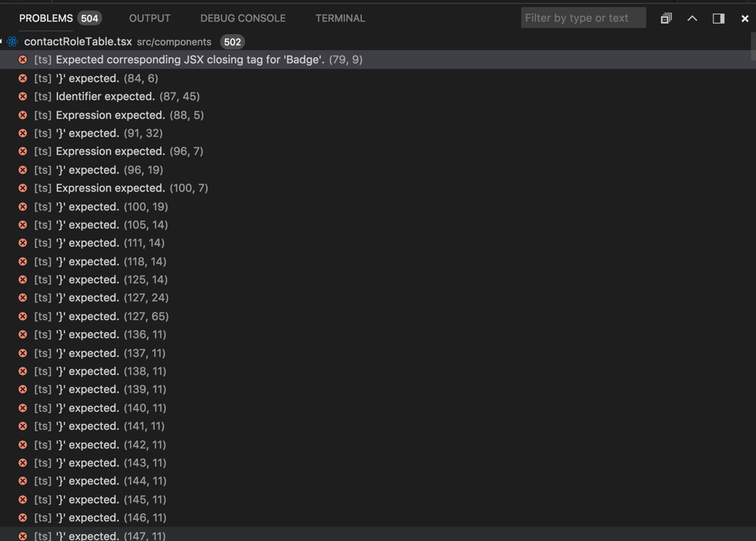Close the panel with the X icon

click(745, 18)
